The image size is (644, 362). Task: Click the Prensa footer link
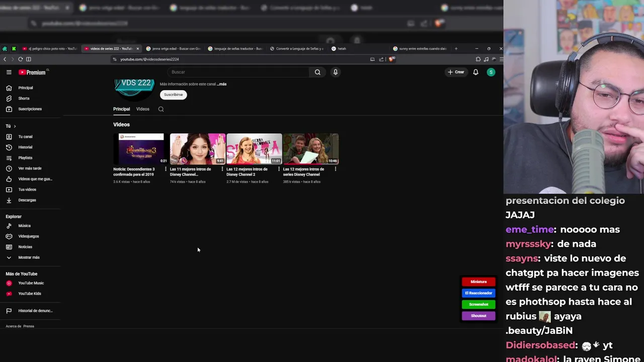[29, 326]
